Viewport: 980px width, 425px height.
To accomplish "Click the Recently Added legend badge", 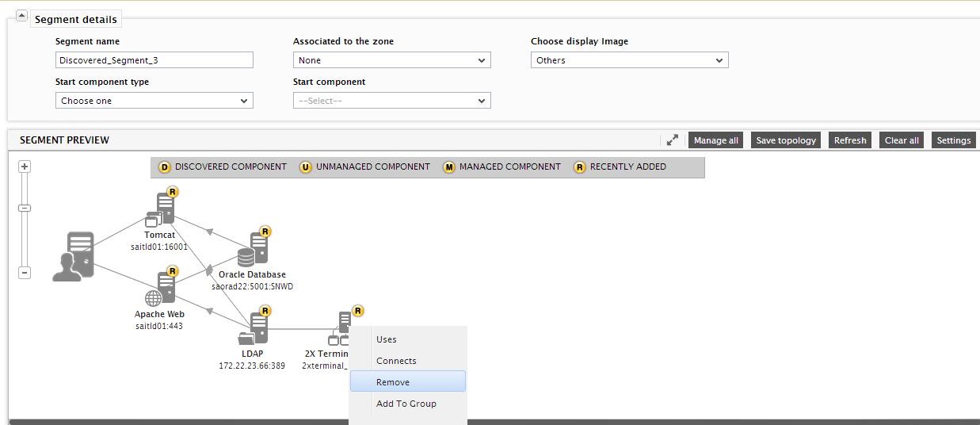I will pyautogui.click(x=580, y=167).
